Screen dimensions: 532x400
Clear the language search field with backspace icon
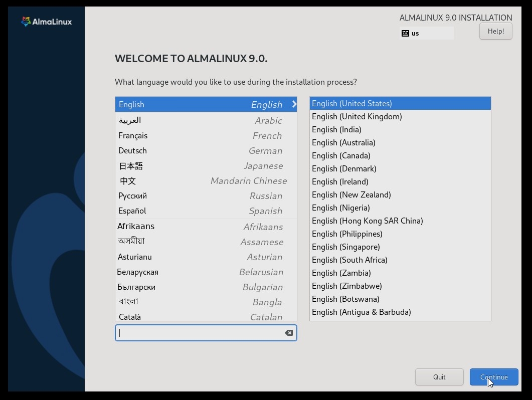[289, 333]
